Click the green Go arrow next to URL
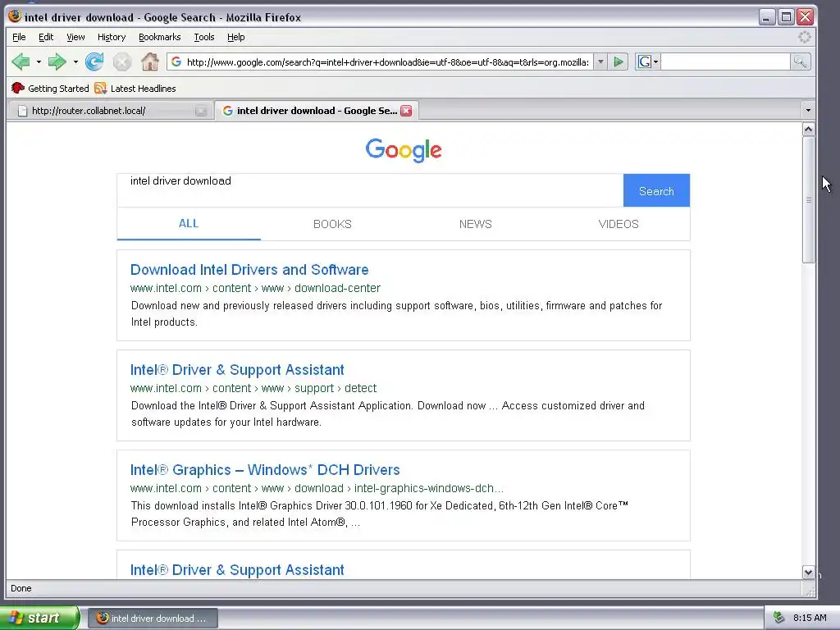 (x=619, y=62)
